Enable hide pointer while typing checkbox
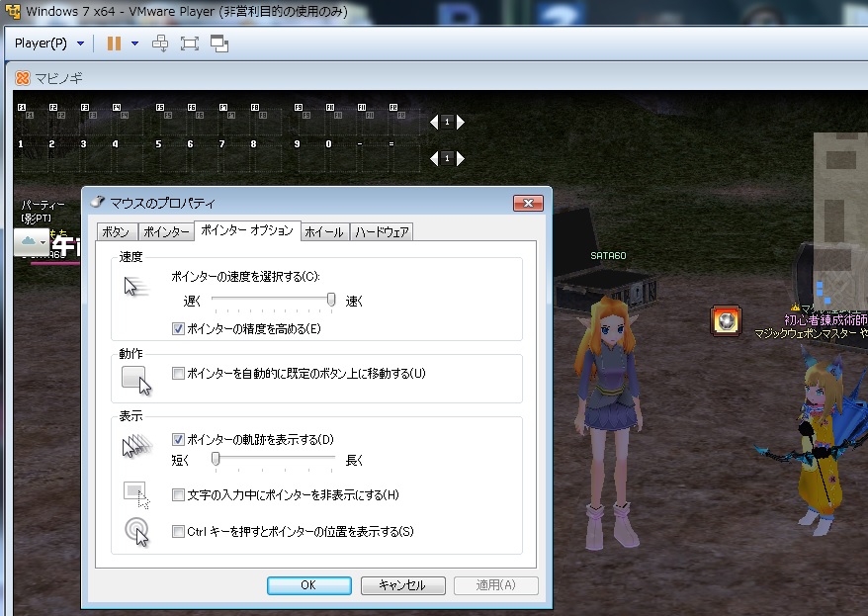Screen dimensions: 868x616 (178, 494)
